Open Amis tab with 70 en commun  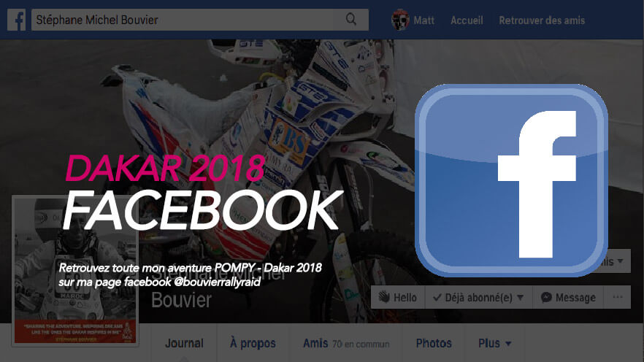346,343
